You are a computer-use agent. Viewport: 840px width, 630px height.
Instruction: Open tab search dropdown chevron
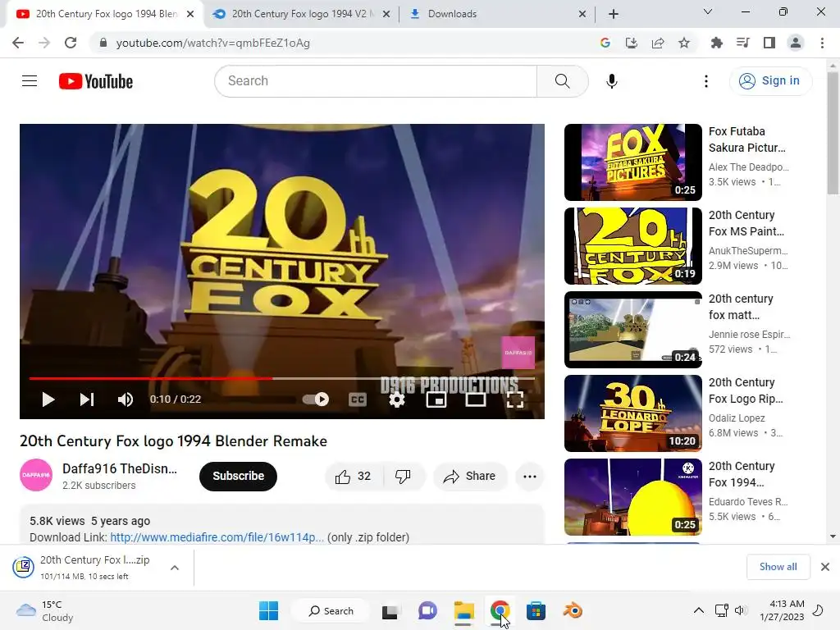[708, 11]
